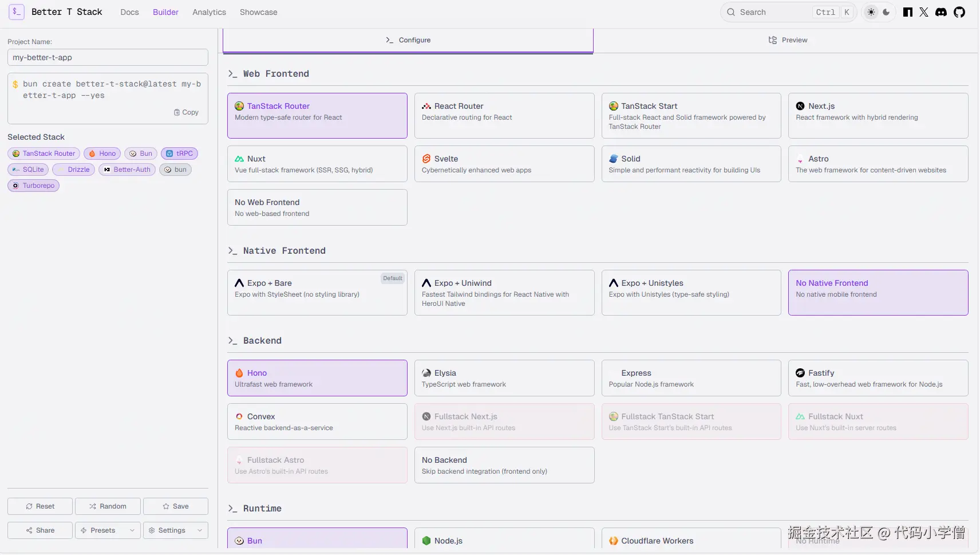
Task: Open the Settings dropdown
Action: pyautogui.click(x=176, y=530)
